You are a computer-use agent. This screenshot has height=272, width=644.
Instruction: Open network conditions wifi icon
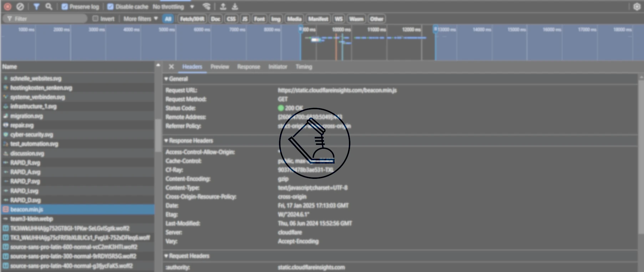tap(206, 6)
